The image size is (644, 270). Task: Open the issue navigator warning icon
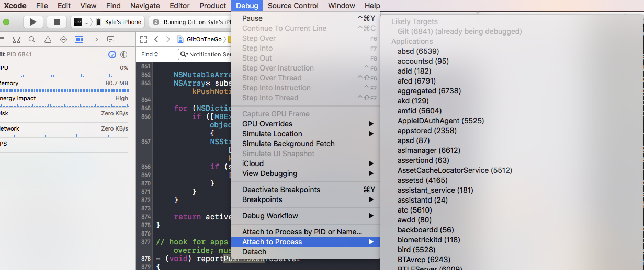48,39
